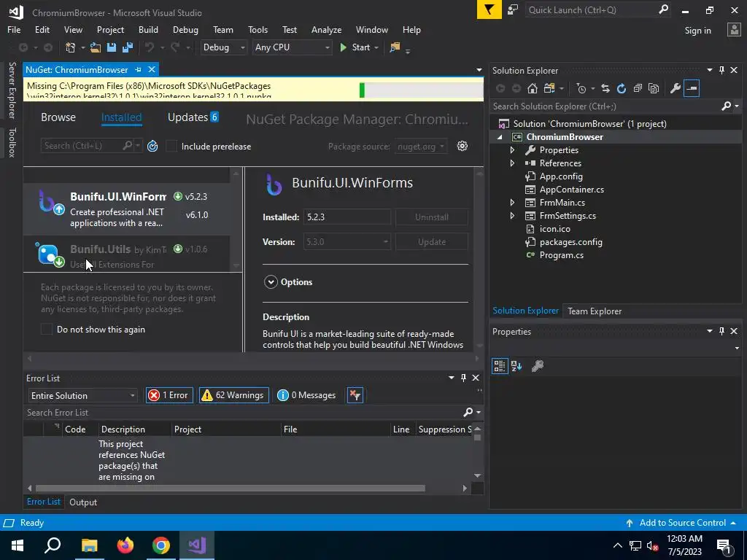This screenshot has height=560, width=747.
Task: Click Sign in
Action: pyautogui.click(x=697, y=31)
